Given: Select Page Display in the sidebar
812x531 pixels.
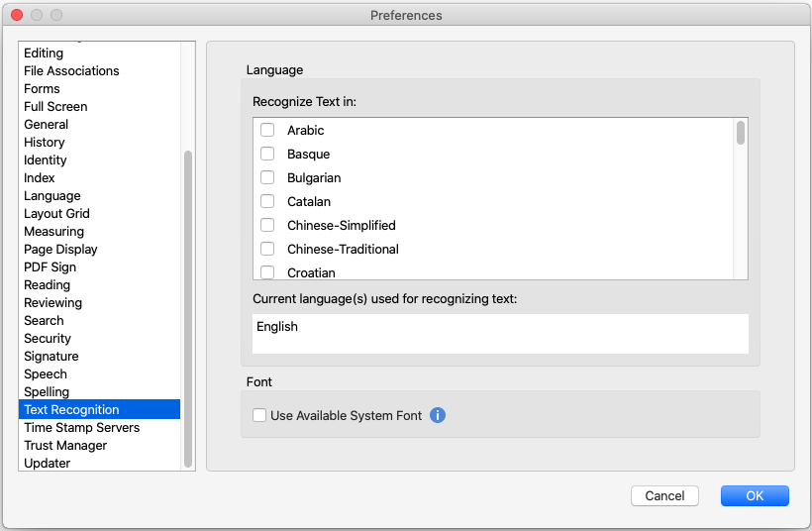Looking at the screenshot, I should (60, 249).
